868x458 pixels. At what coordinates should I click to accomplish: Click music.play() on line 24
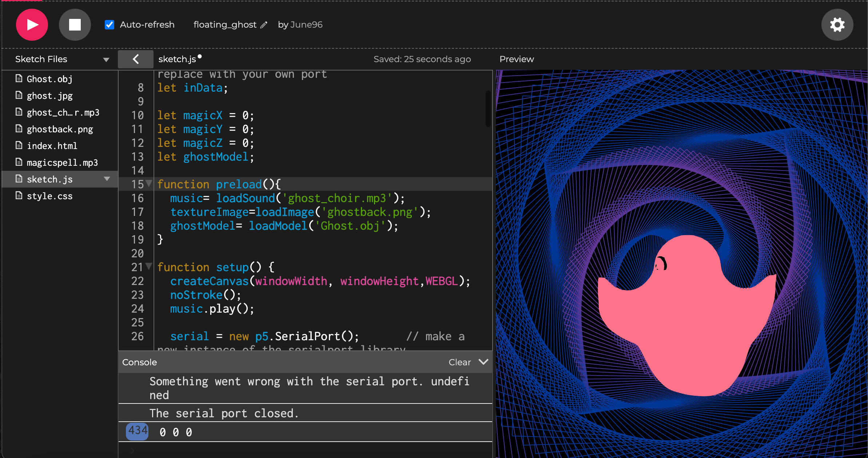(212, 309)
